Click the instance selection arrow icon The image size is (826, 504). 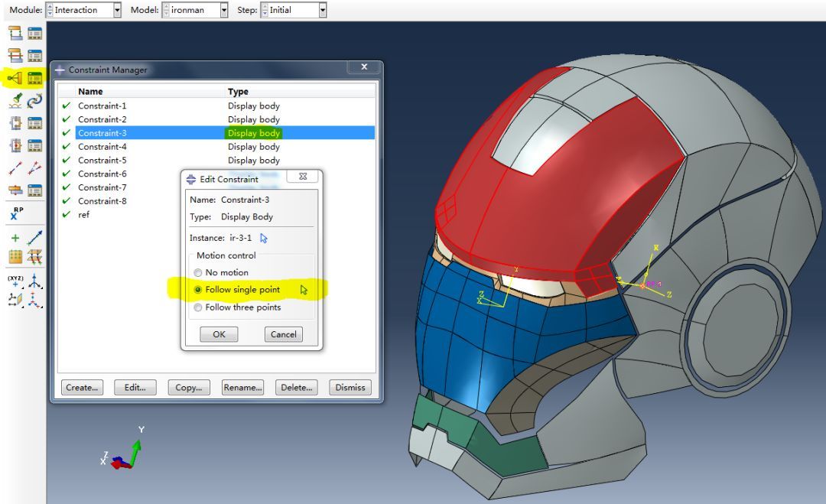pos(264,239)
